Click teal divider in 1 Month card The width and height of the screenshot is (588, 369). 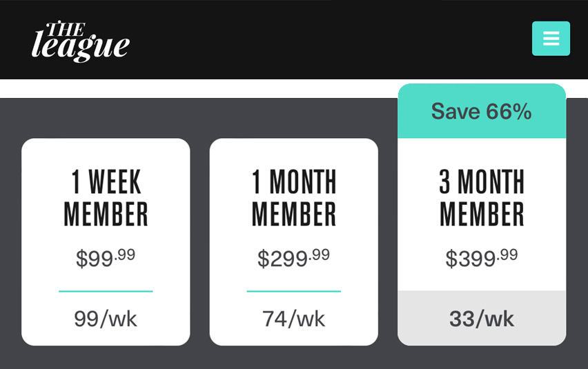click(x=293, y=291)
